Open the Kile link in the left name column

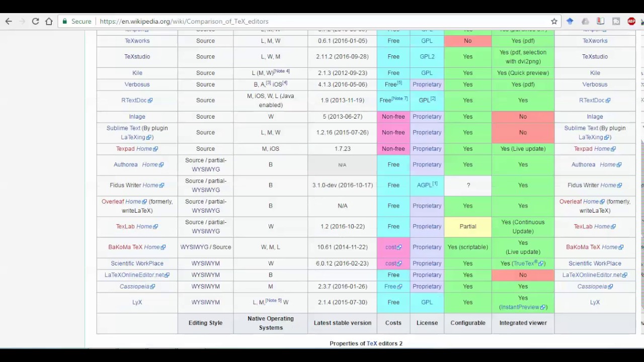(x=137, y=73)
